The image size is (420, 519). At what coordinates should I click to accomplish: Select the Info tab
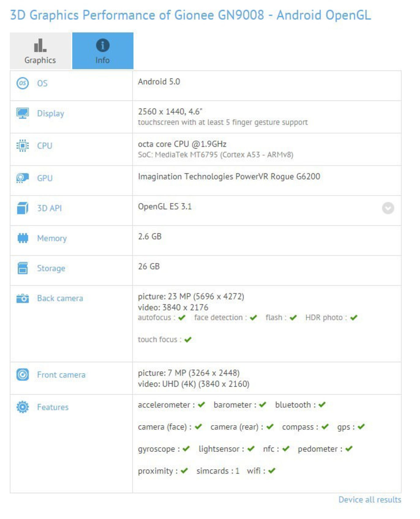point(103,50)
